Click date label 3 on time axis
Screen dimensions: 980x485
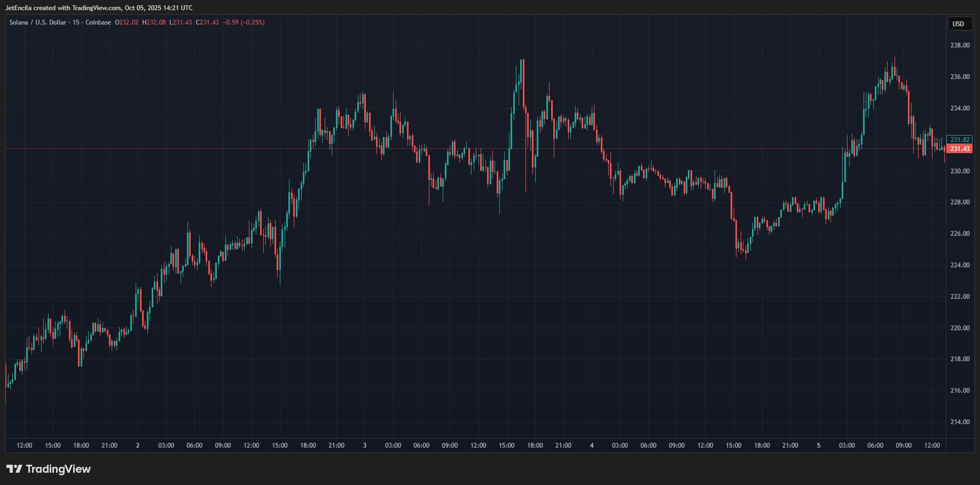tap(365, 446)
